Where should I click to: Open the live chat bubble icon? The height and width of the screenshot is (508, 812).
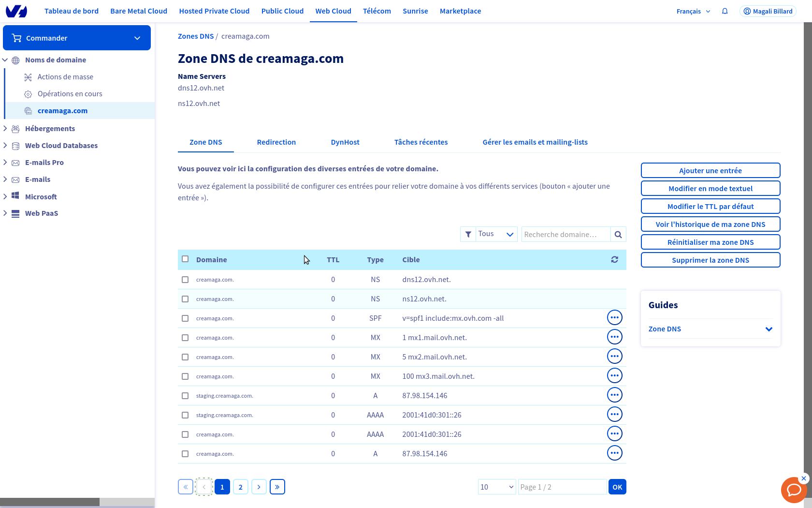794,490
